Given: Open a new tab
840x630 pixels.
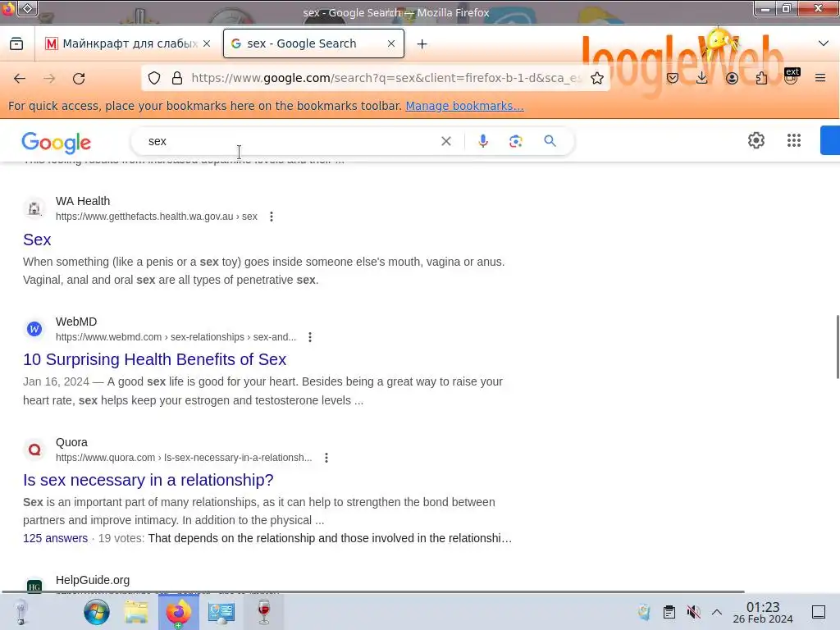Looking at the screenshot, I should tap(422, 44).
